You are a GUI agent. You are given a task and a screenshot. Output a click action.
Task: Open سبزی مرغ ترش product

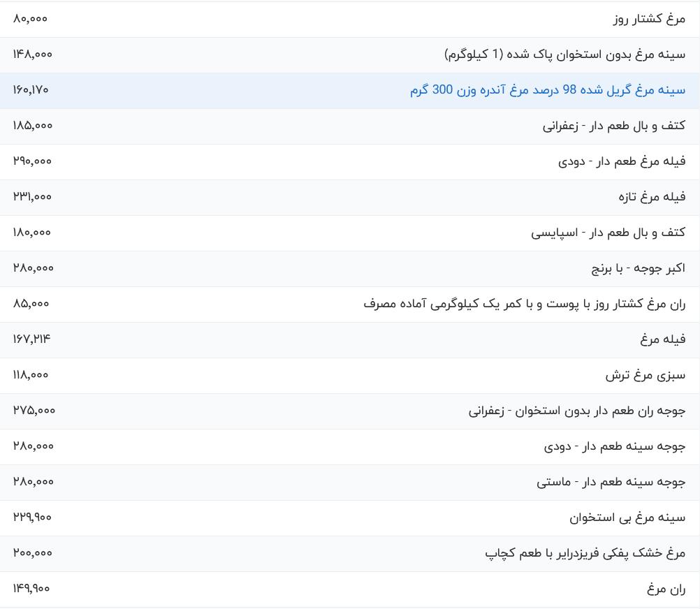click(x=646, y=376)
